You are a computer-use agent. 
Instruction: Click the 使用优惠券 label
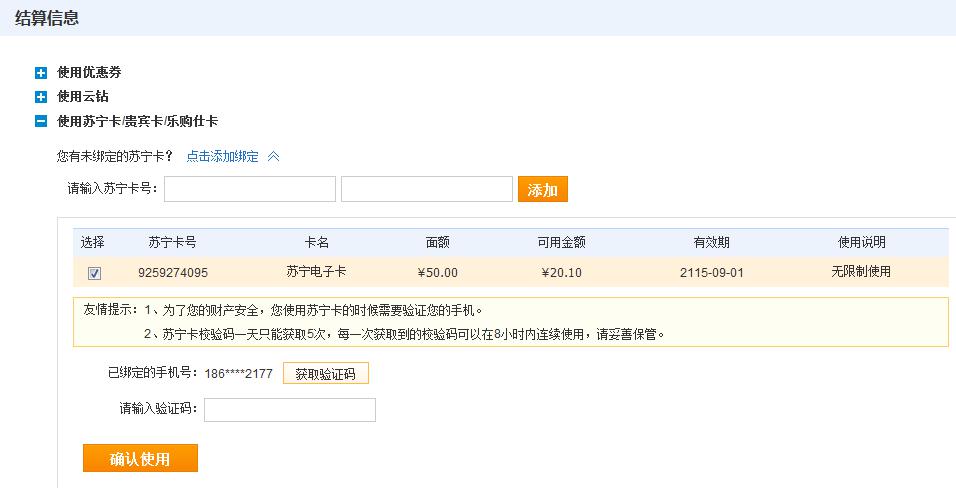tap(89, 73)
